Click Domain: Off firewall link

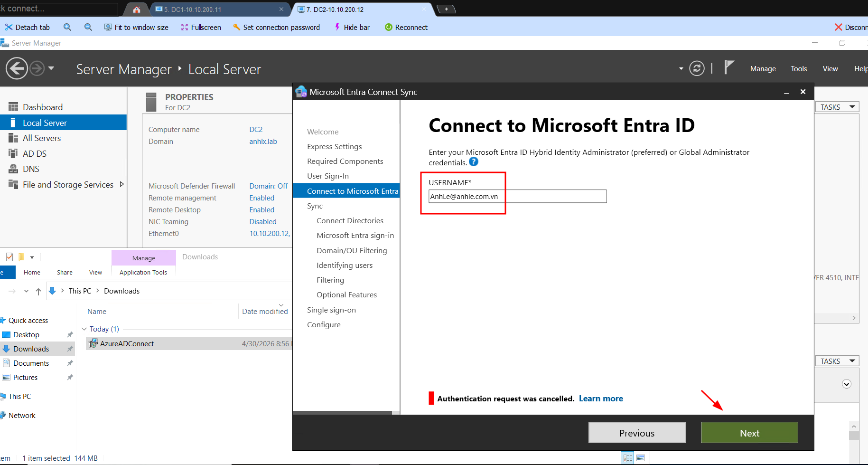[268, 186]
